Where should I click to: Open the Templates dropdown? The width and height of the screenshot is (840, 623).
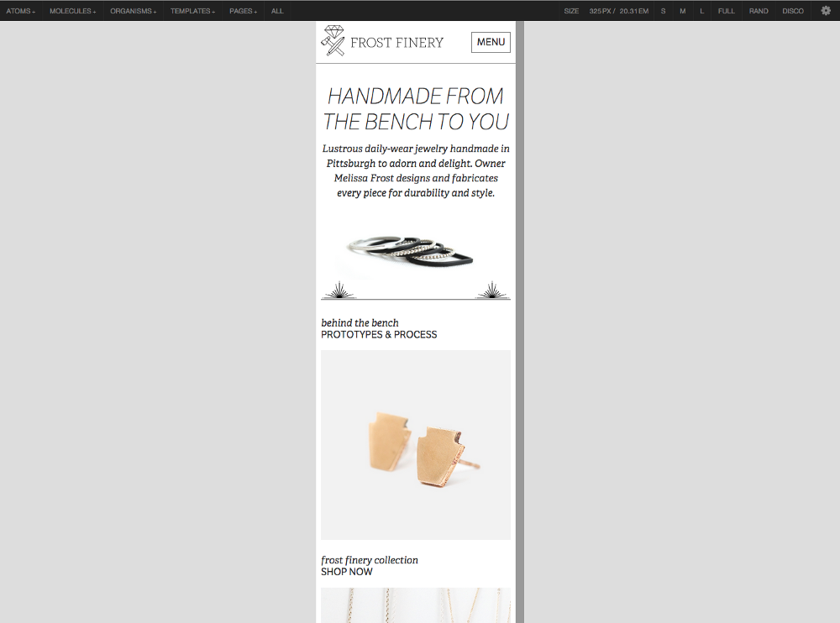(193, 11)
